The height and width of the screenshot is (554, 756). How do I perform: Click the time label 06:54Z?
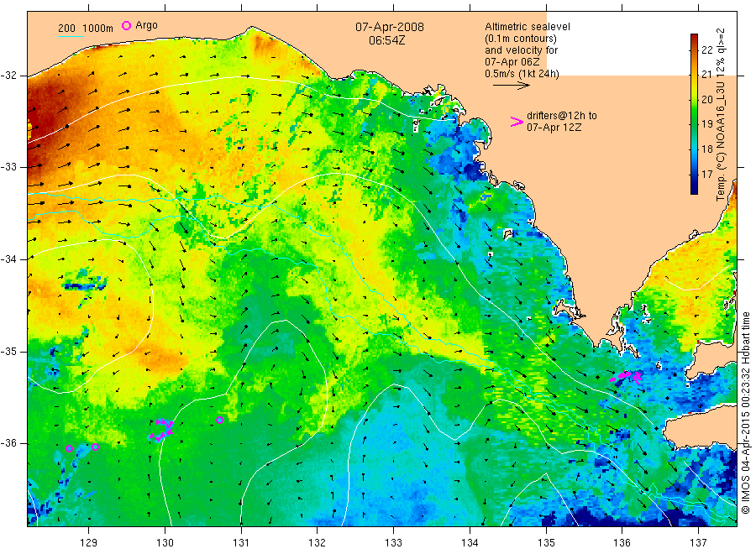pyautogui.click(x=387, y=40)
